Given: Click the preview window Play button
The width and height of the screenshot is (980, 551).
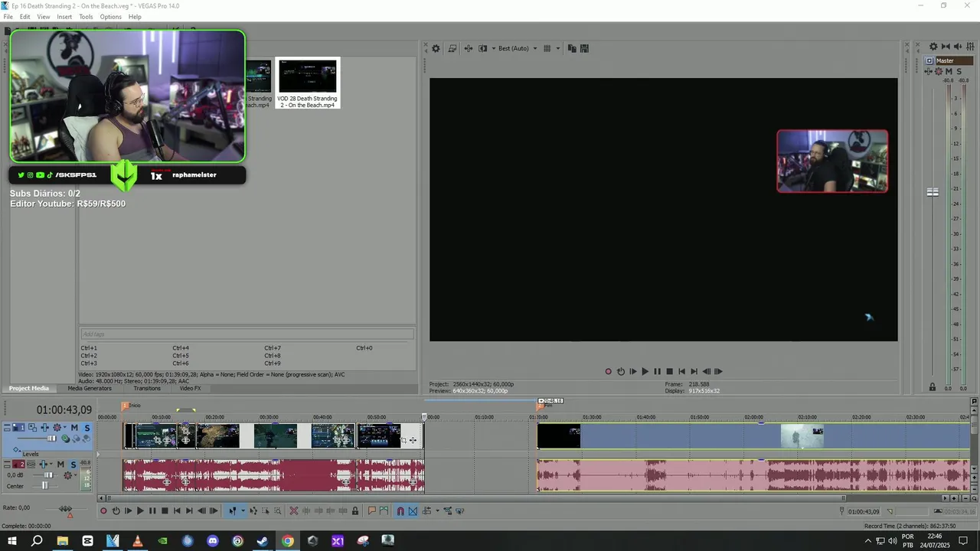Looking at the screenshot, I should [x=645, y=371].
